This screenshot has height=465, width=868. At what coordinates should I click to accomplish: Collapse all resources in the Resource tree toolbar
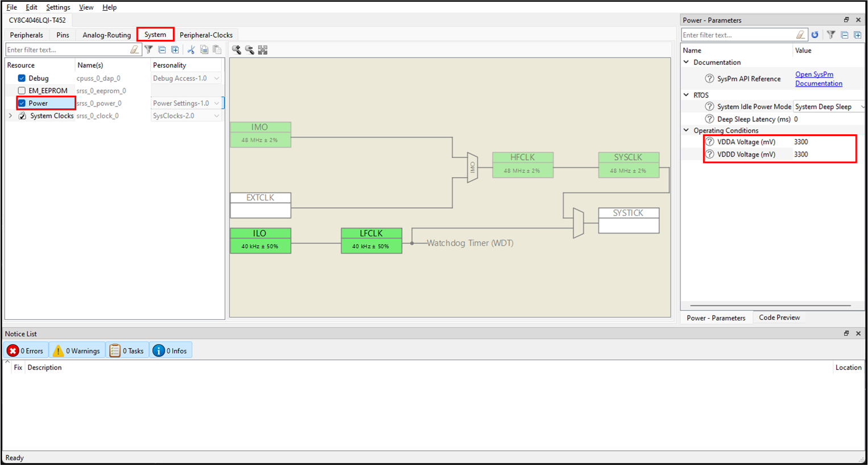coord(162,50)
